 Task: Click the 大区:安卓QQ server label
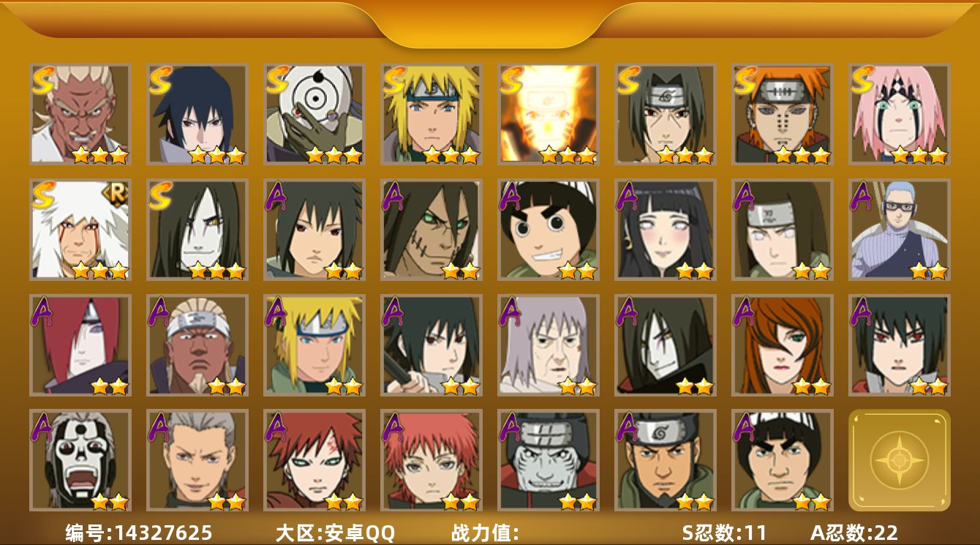(335, 533)
